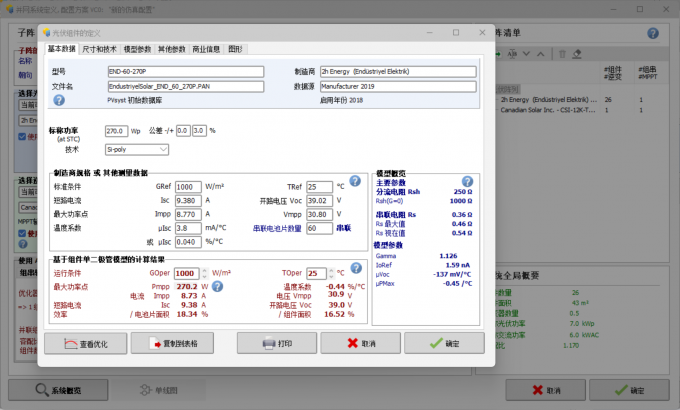The width and height of the screenshot is (680, 410).
Task: Click 分流电阻 Rsh value 250 Ω
Action: click(463, 191)
